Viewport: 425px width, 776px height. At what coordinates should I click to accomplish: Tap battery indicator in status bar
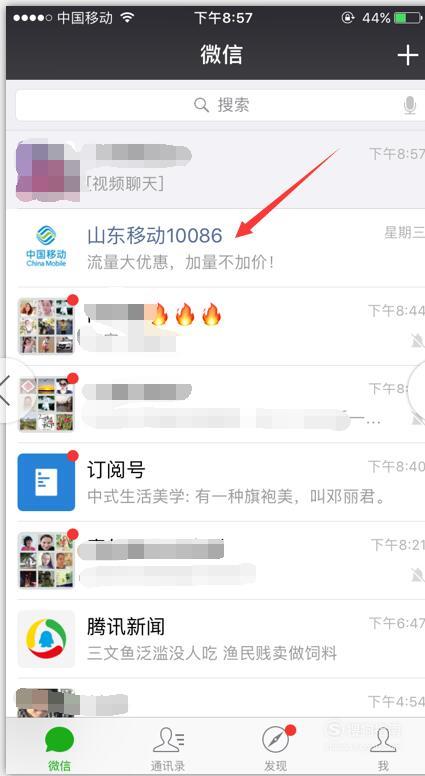(x=406, y=18)
